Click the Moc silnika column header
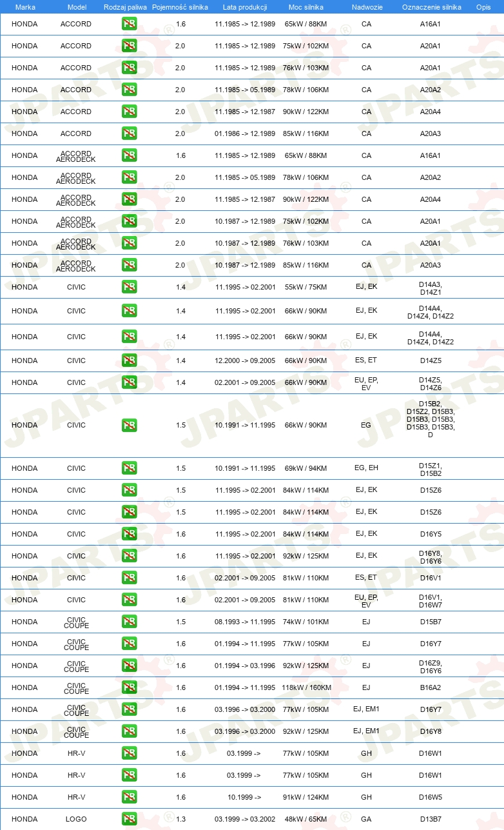This screenshot has width=504, height=830. click(x=306, y=7)
